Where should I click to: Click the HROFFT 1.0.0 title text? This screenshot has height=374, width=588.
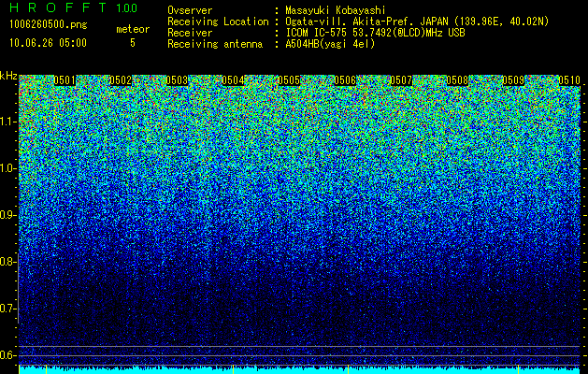pyautogui.click(x=74, y=7)
